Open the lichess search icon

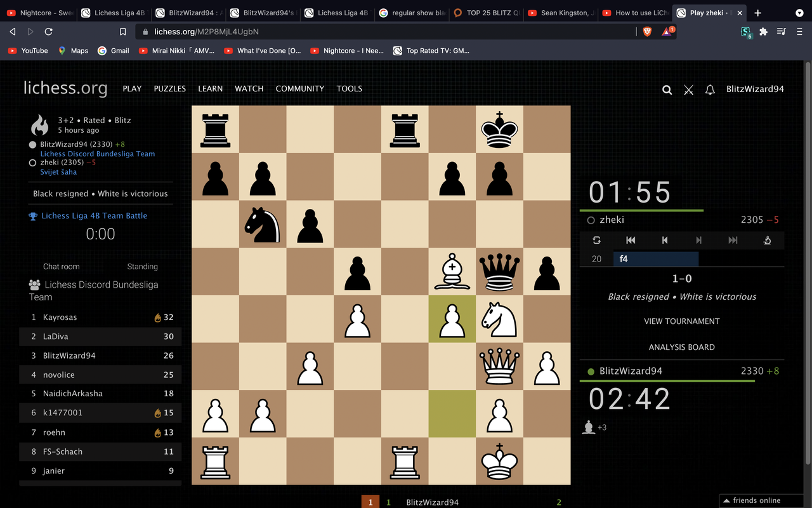pyautogui.click(x=667, y=90)
